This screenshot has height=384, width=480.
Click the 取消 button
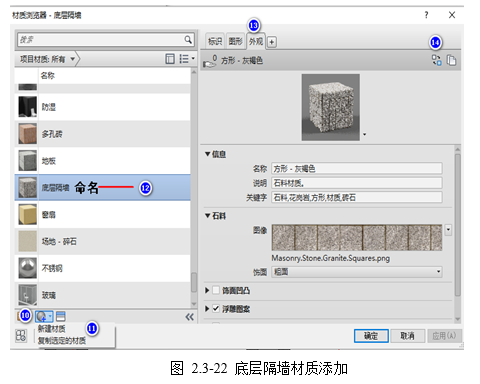[407, 336]
